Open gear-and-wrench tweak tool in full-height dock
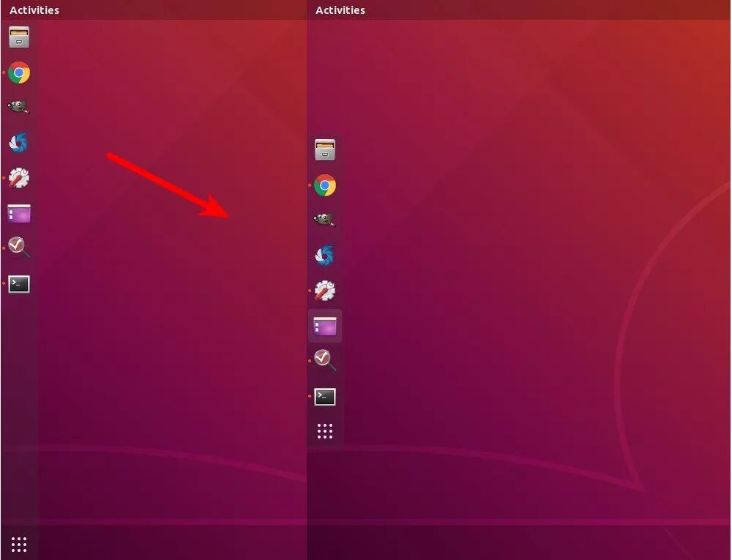This screenshot has width=732, height=560. 19,178
